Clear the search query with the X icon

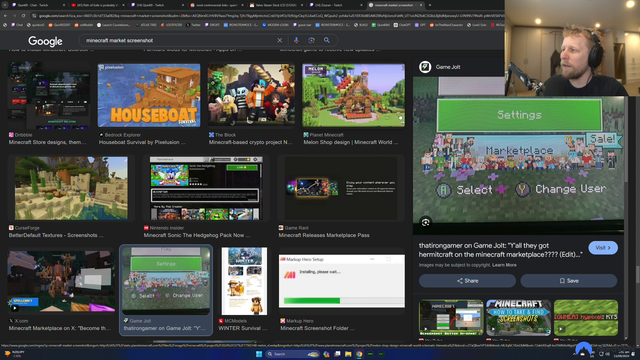coord(280,40)
